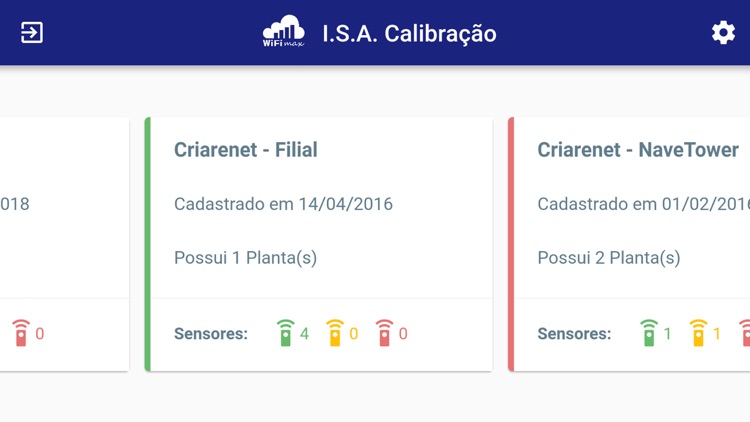The height and width of the screenshot is (422, 750).
Task: Click red sensor icon on Criarenet - Filial
Action: click(x=384, y=333)
